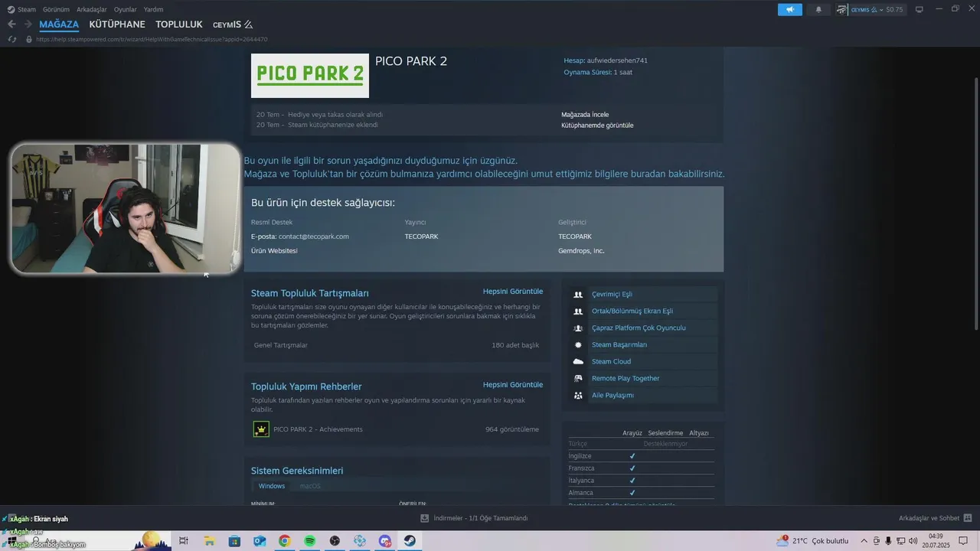Open OBS Studio from the taskbar
Image resolution: width=980 pixels, height=551 pixels.
point(335,541)
